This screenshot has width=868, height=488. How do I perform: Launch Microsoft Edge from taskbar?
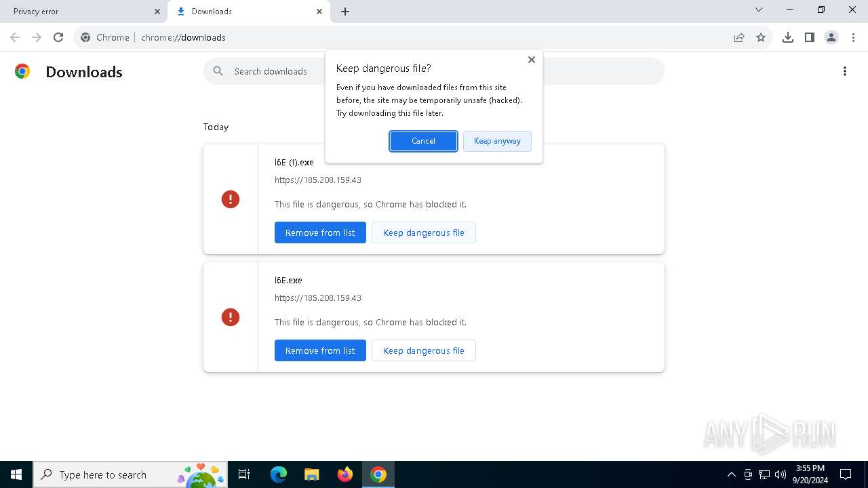tap(279, 474)
